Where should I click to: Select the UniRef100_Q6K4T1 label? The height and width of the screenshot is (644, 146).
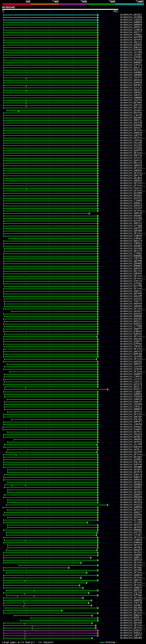pyautogui.click(x=131, y=90)
